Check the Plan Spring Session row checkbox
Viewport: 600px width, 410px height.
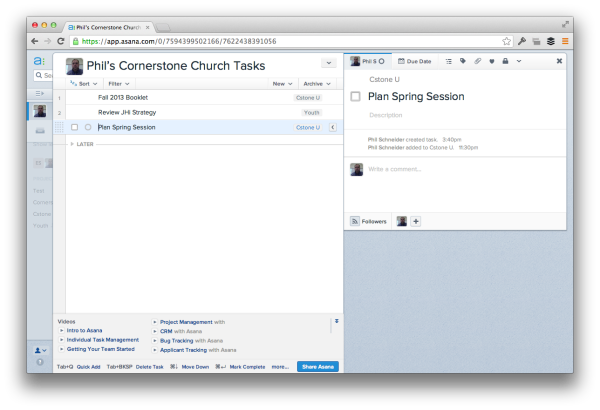[x=75, y=127]
